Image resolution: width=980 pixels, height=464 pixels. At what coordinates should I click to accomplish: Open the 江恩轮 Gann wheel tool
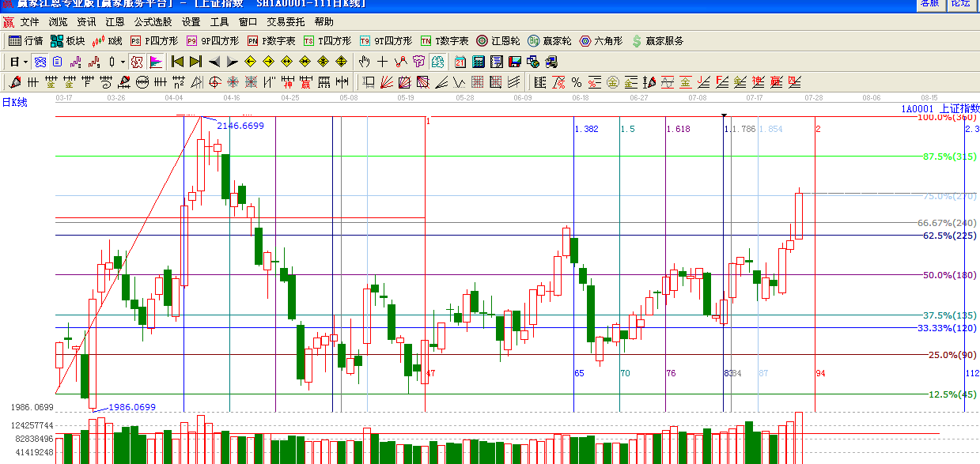(498, 41)
